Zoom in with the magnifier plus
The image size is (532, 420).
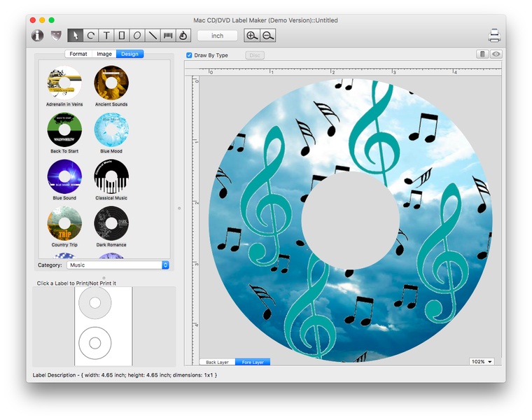click(252, 35)
